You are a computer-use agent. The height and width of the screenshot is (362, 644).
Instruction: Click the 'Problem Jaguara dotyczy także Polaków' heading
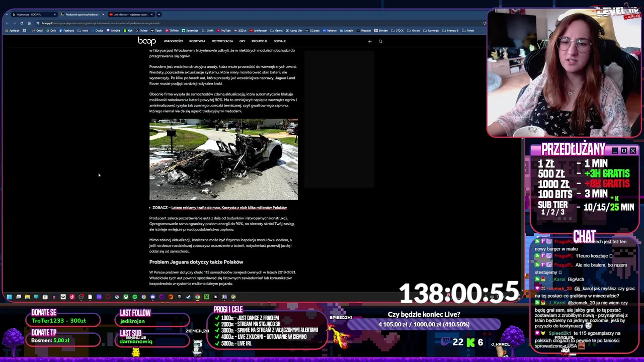[x=196, y=262]
